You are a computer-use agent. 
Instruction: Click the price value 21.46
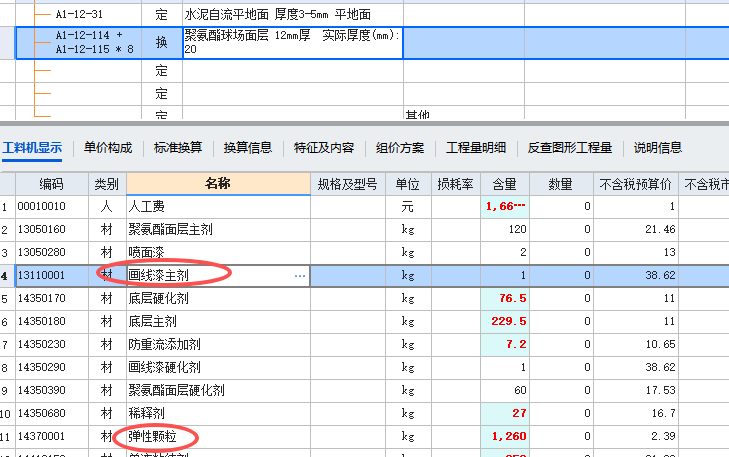pos(660,229)
